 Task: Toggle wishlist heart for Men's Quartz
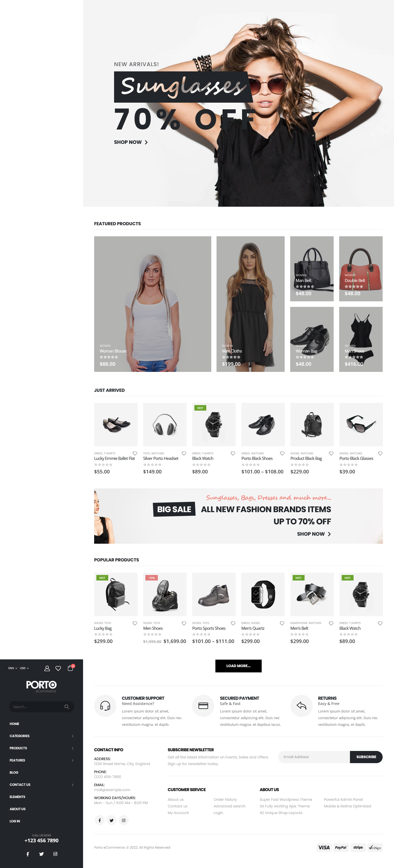pyautogui.click(x=282, y=623)
